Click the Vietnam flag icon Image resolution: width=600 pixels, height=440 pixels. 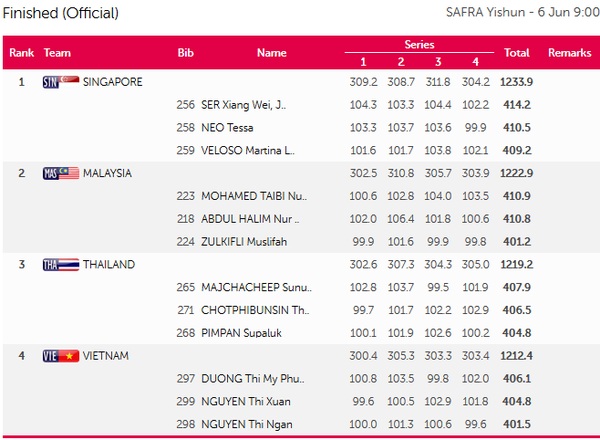point(70,355)
